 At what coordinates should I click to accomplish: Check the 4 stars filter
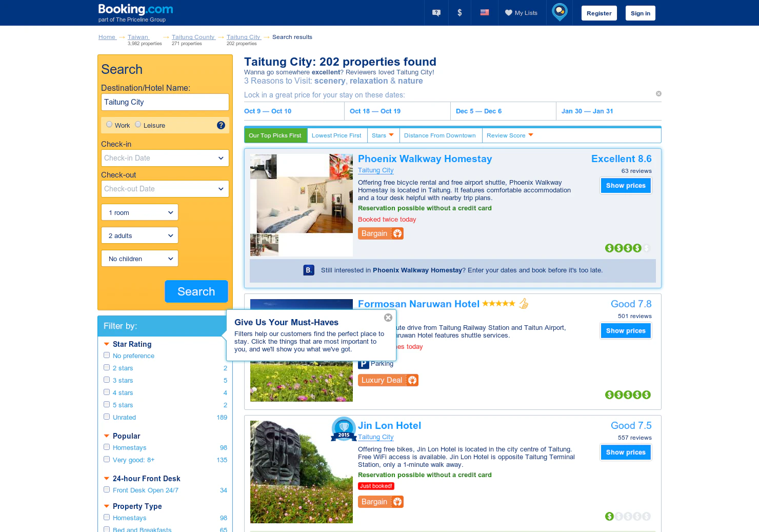point(107,392)
